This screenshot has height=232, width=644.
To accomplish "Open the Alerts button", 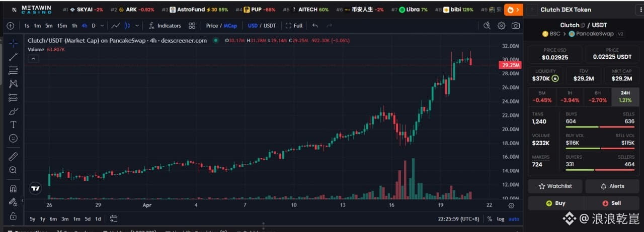I will [612, 186].
